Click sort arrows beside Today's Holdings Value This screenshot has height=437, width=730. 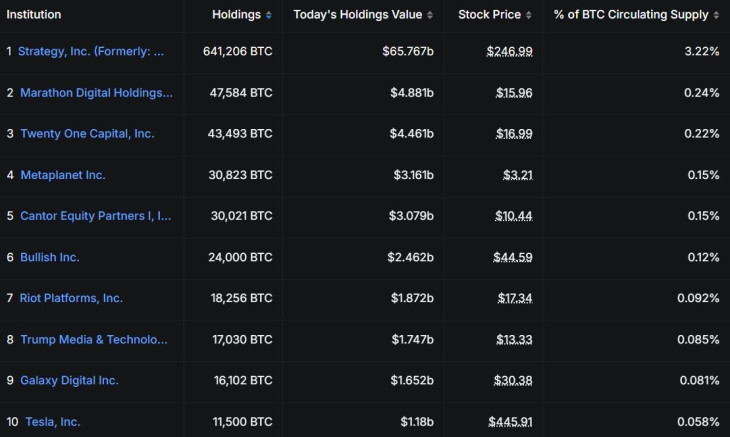[x=430, y=15]
